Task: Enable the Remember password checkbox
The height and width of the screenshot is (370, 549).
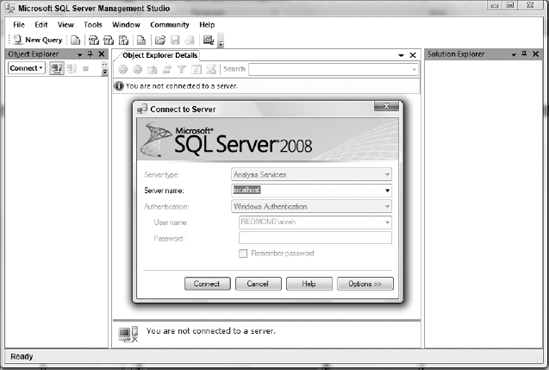Action: tap(243, 253)
